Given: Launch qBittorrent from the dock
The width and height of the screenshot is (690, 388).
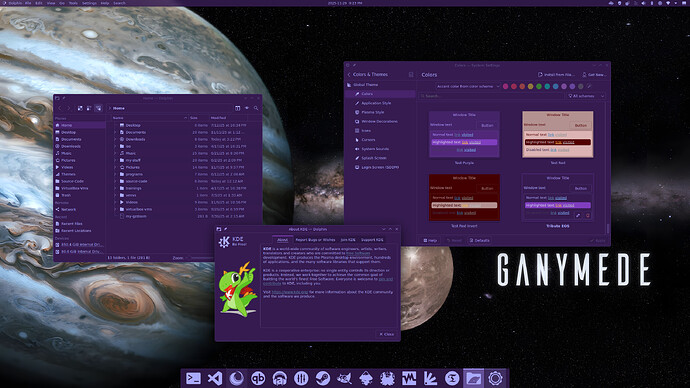Looking at the screenshot, I should (x=258, y=378).
